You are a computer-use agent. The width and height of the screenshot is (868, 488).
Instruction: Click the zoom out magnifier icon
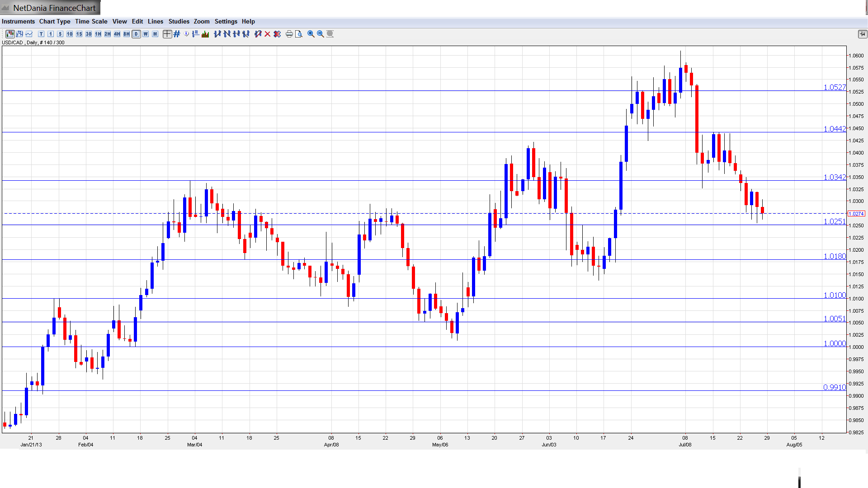click(x=321, y=34)
